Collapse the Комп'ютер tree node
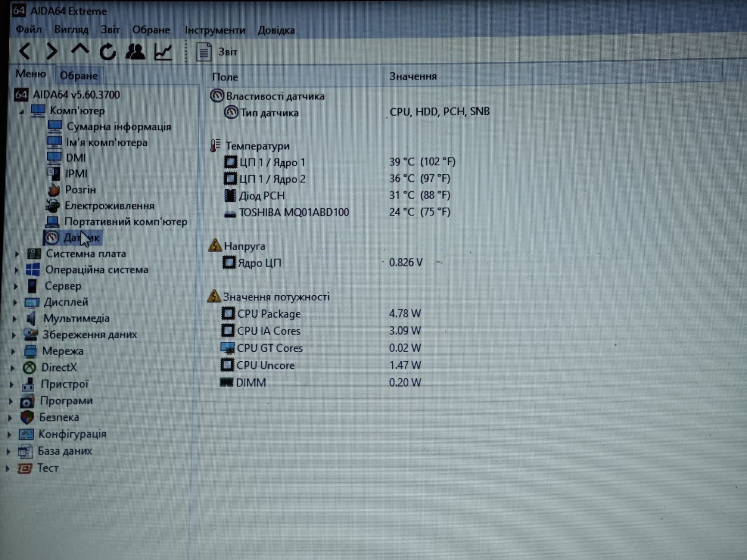The height and width of the screenshot is (560, 747). click(x=21, y=111)
